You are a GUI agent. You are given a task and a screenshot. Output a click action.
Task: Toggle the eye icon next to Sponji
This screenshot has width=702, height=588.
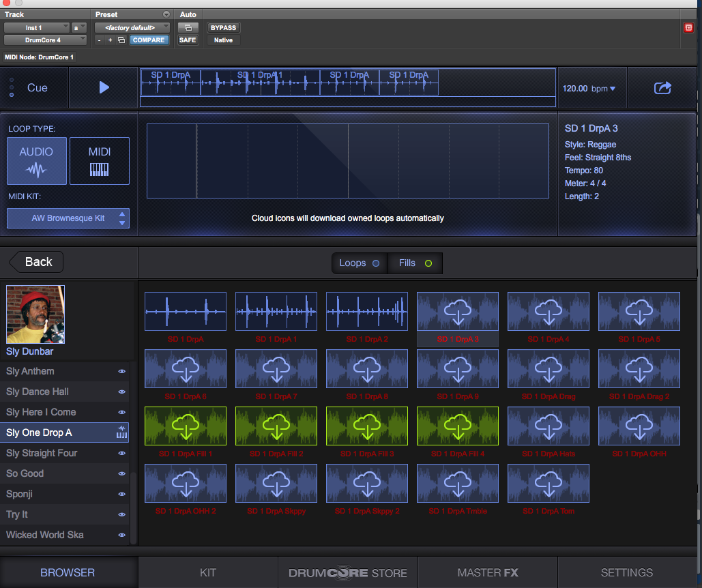[121, 494]
